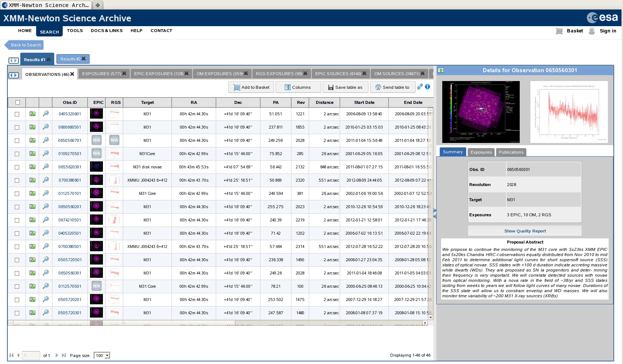The width and height of the screenshot is (623, 364).
Task: Click the table's vertical scrollbar down arrow
Action: click(430, 317)
